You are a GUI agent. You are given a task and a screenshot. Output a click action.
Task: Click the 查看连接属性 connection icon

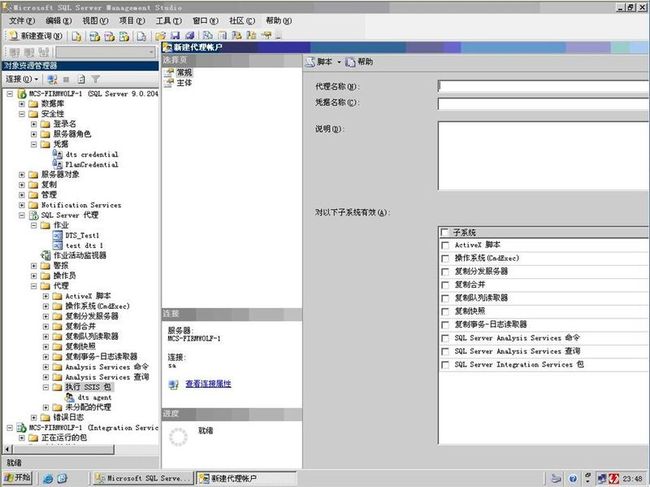click(173, 384)
